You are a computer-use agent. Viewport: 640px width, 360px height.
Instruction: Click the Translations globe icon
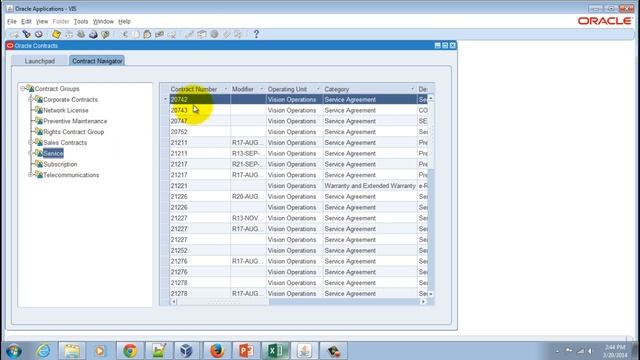tap(214, 34)
